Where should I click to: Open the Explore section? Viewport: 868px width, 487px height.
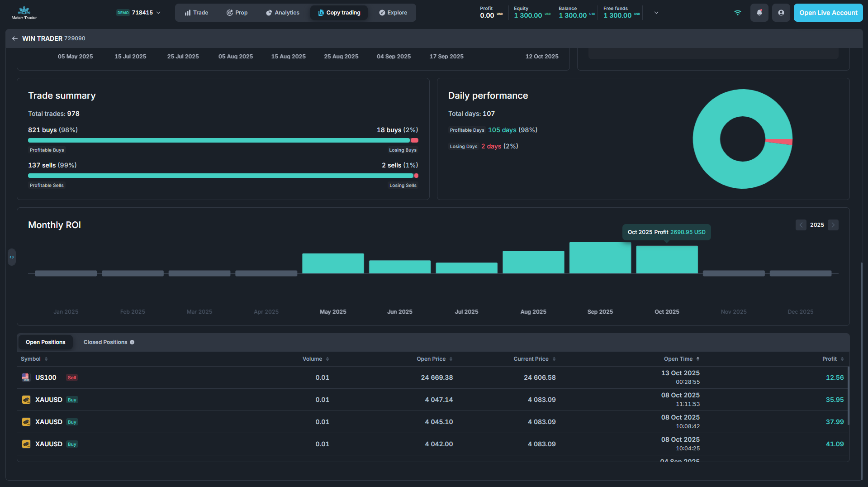coord(393,13)
